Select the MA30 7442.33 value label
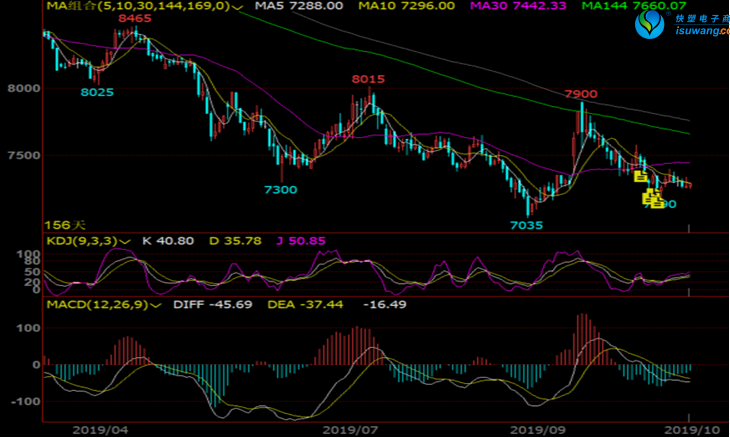The width and height of the screenshot is (730, 438). [518, 6]
